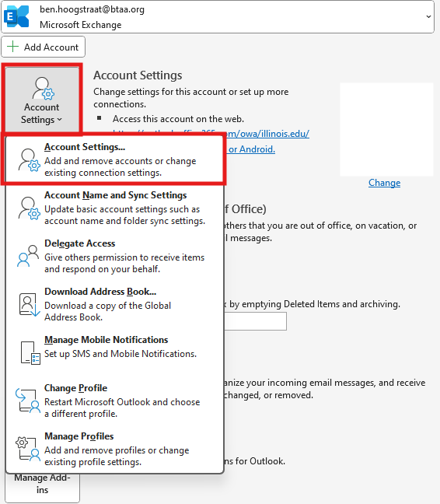Choose Download Address Book... option
This screenshot has height=504, width=440.
point(114,304)
